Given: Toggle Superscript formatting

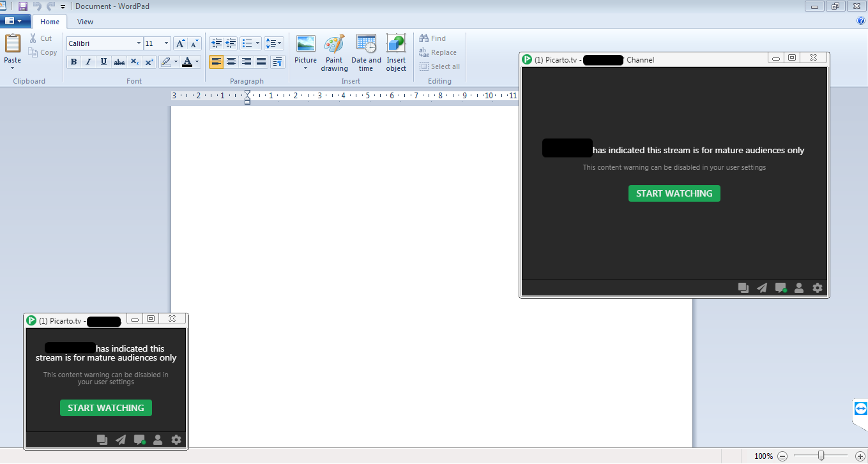Looking at the screenshot, I should pyautogui.click(x=149, y=62).
